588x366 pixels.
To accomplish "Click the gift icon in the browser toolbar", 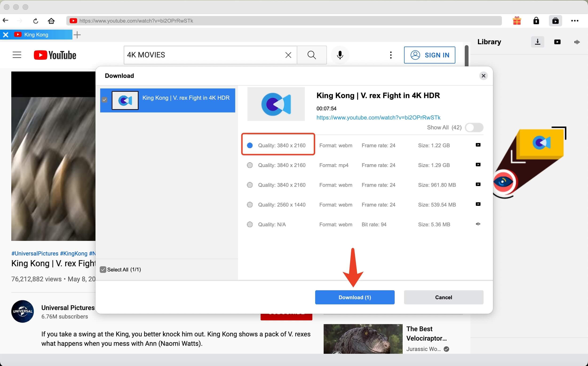I will pos(516,21).
